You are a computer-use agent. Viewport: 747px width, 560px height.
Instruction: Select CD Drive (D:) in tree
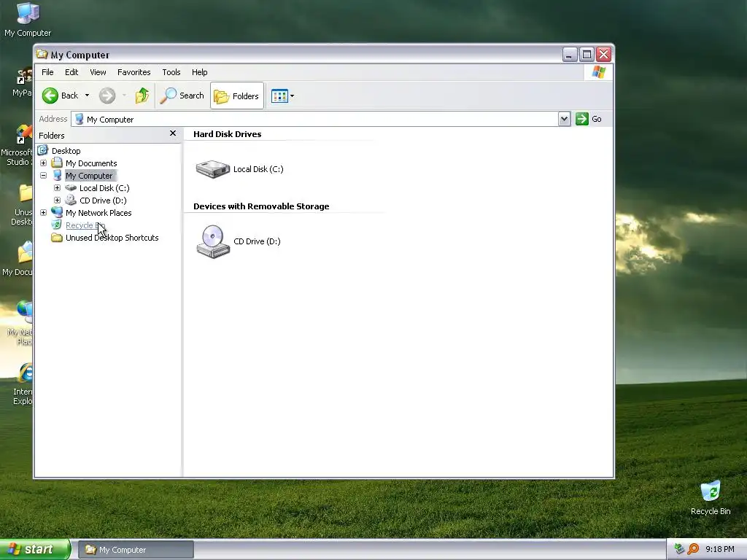(x=103, y=201)
